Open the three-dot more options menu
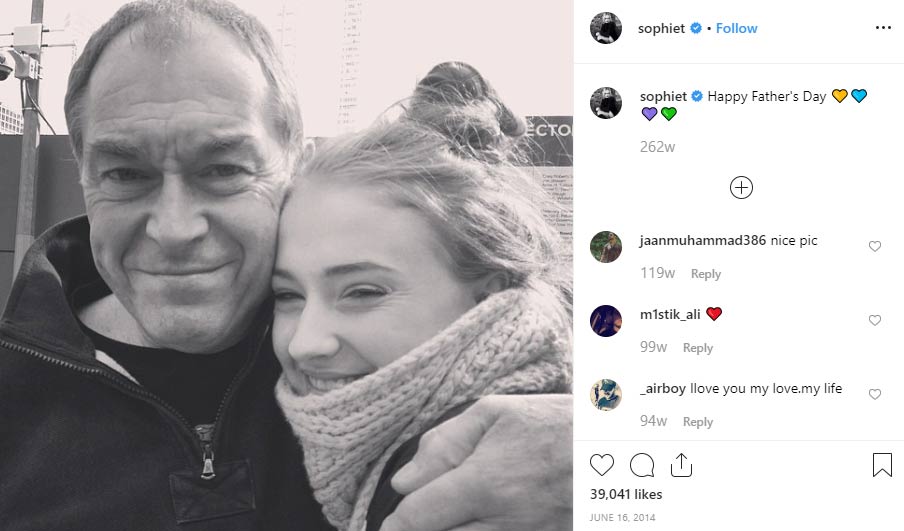 883,28
